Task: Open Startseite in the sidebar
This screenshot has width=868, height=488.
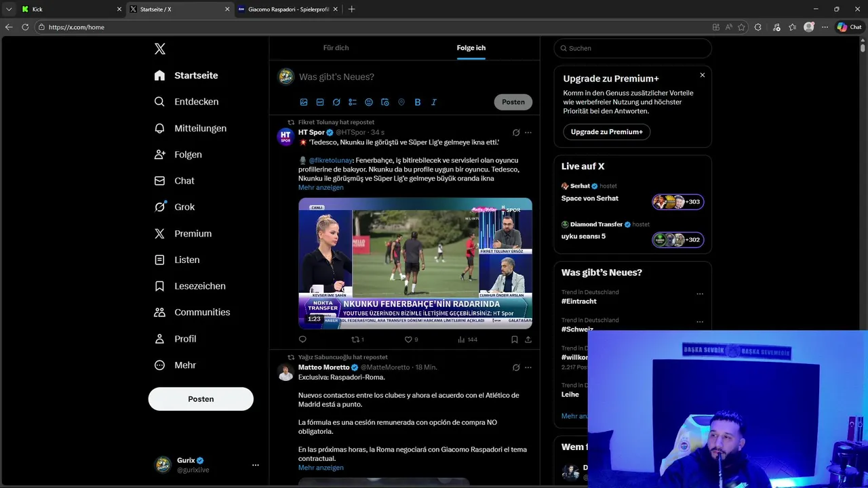Action: pos(186,75)
